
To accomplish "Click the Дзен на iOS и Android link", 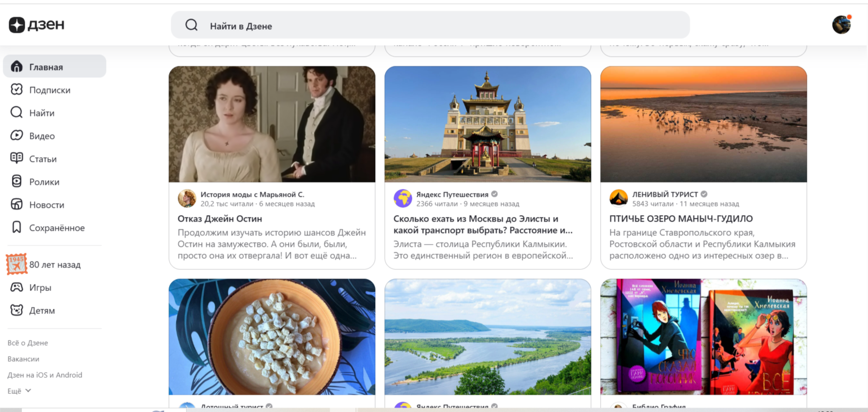I will pyautogui.click(x=45, y=375).
